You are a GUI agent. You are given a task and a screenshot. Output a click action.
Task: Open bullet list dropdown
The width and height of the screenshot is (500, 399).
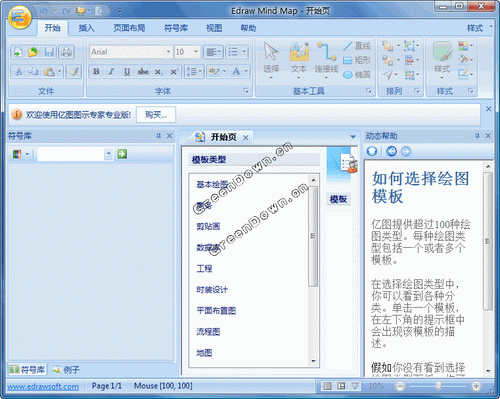click(237, 52)
